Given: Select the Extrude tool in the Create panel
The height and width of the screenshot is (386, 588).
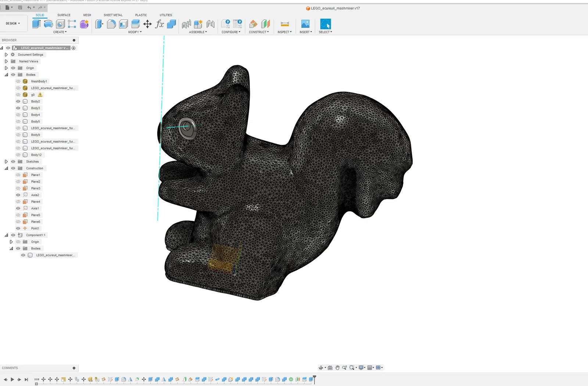Looking at the screenshot, I should tap(36, 24).
